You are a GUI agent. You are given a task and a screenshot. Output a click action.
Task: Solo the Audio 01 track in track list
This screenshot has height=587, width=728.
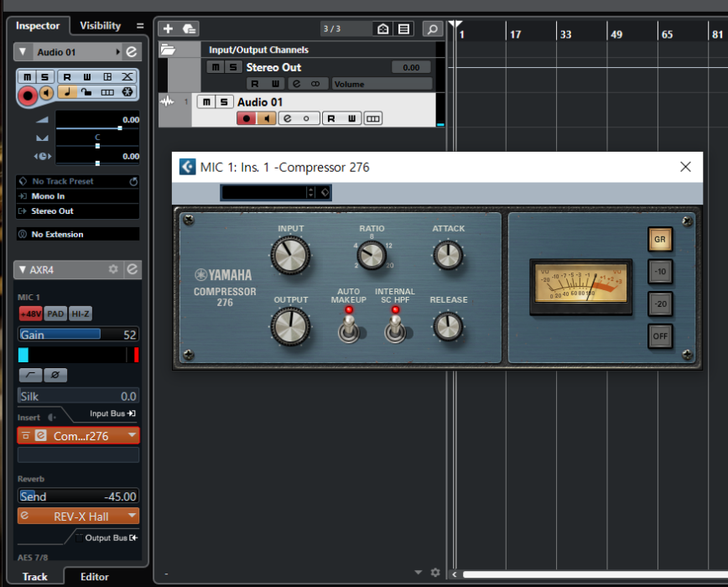click(x=224, y=101)
